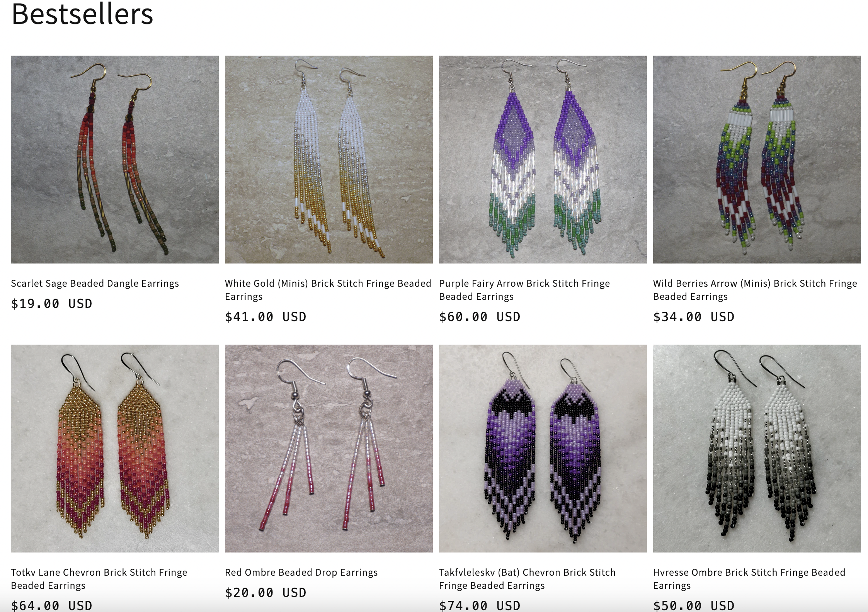Follow the Purple Fairy Arrow Brick Stitch link
Screen dimensions: 868x612
pos(524,290)
